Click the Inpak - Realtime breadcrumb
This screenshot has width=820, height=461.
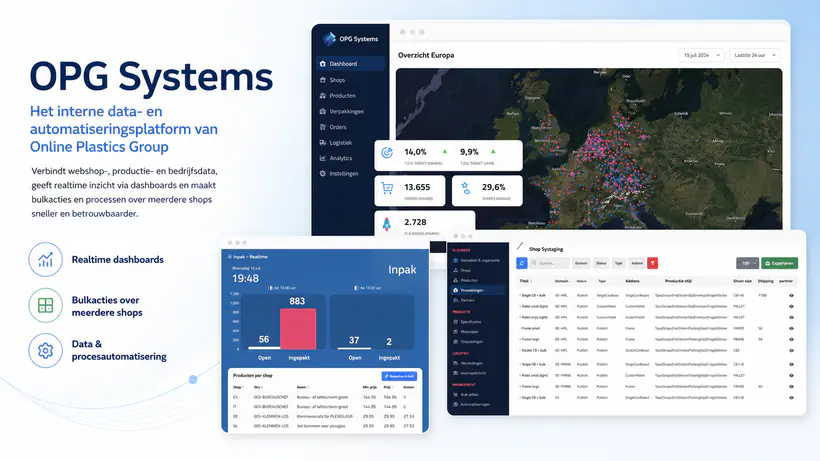248,257
